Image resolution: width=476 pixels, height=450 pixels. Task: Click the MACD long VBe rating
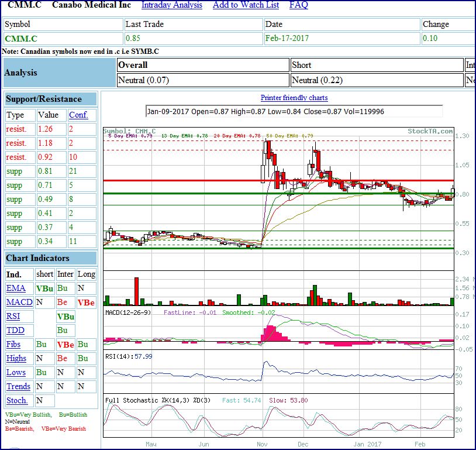[86, 303]
